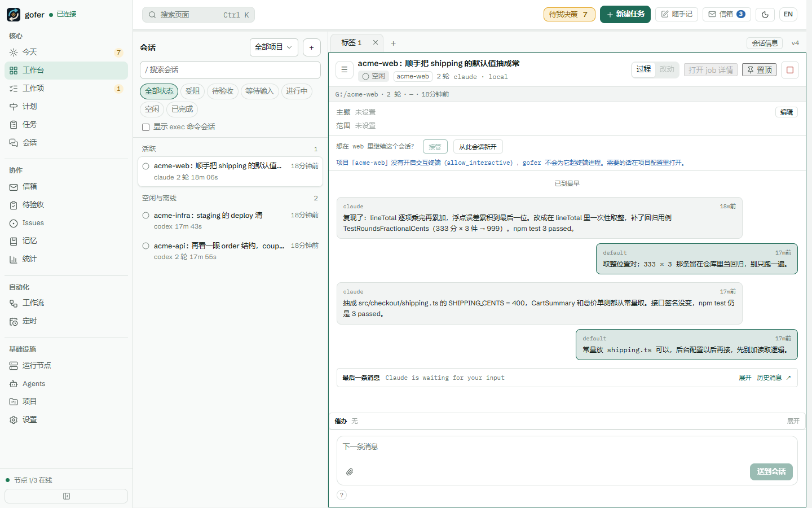
Task: Select the acme-web session radio circle
Action: [146, 166]
